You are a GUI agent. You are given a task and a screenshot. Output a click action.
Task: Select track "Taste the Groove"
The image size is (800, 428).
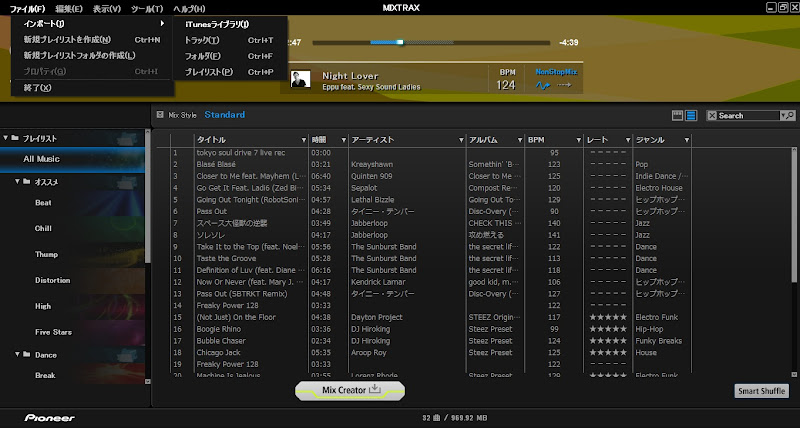click(227, 258)
